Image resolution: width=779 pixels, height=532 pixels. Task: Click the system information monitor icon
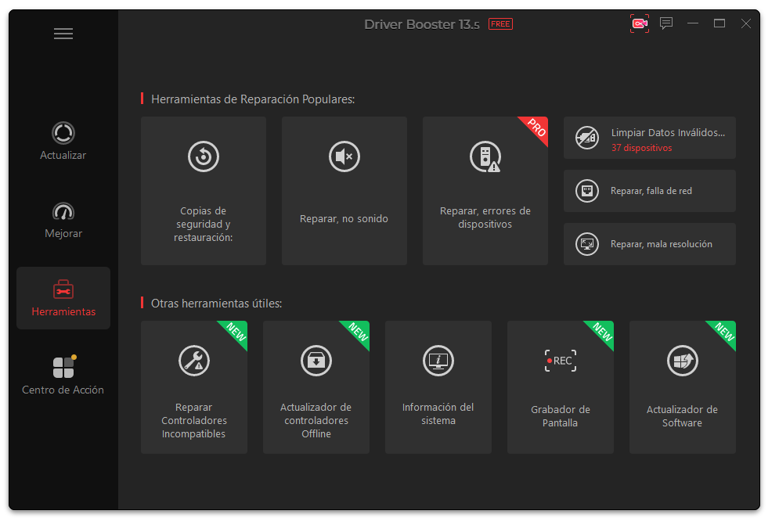coord(438,361)
